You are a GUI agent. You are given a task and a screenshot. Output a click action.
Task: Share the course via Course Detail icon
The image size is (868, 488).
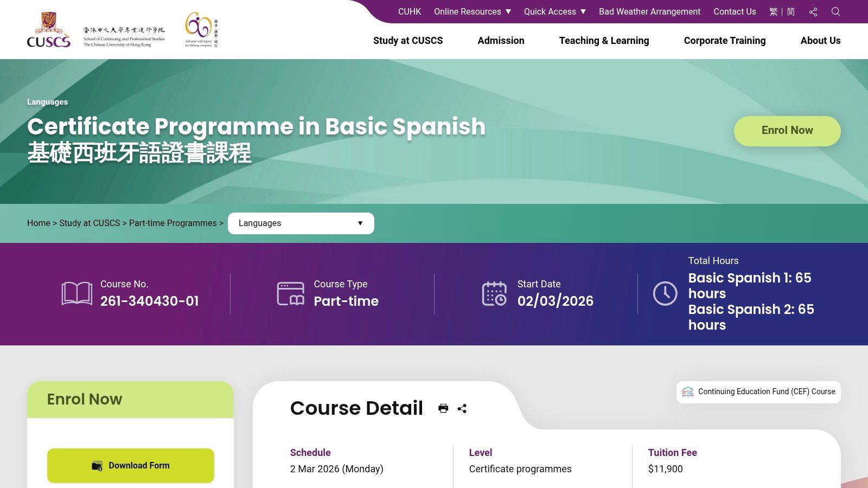coord(462,408)
